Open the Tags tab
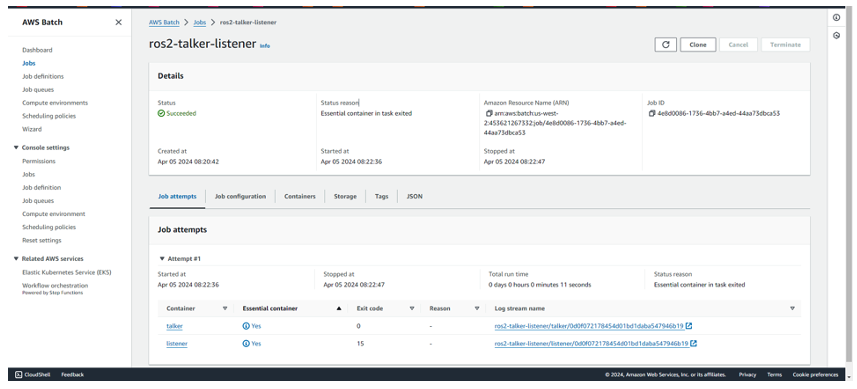The image size is (857, 389). 381,196
